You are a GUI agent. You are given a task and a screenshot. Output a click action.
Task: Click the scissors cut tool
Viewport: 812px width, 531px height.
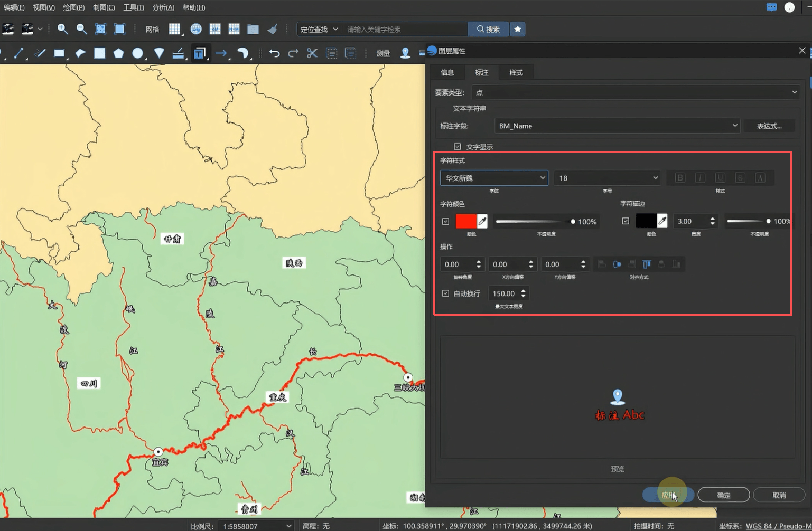coord(312,53)
